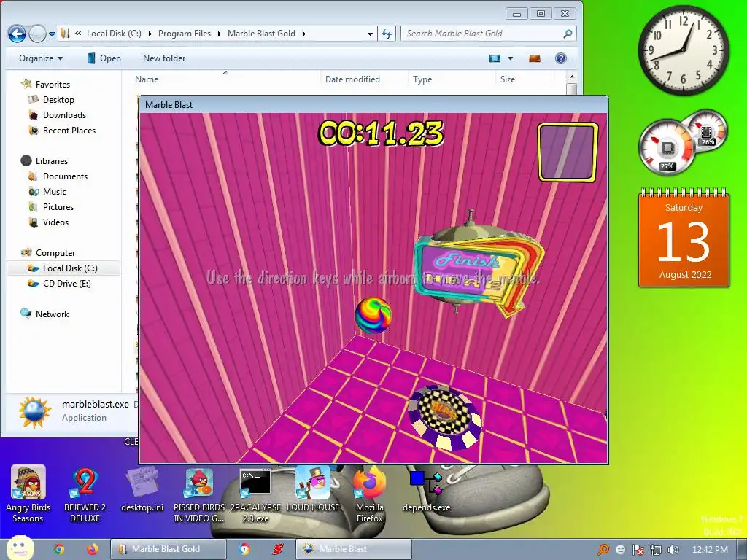Click 'Marble Blast Gold' breadcrumb segment
747x560 pixels.
tap(262, 34)
